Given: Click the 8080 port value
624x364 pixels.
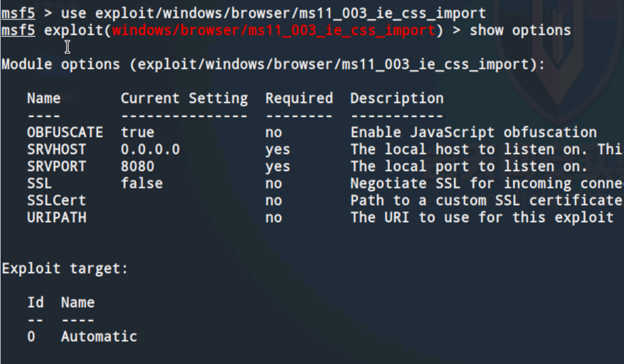Looking at the screenshot, I should [137, 167].
